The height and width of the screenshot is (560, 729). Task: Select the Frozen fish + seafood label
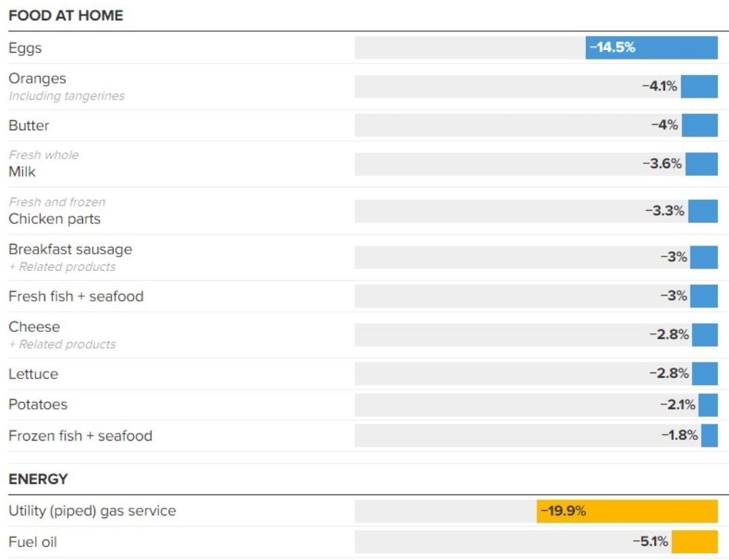(x=80, y=436)
